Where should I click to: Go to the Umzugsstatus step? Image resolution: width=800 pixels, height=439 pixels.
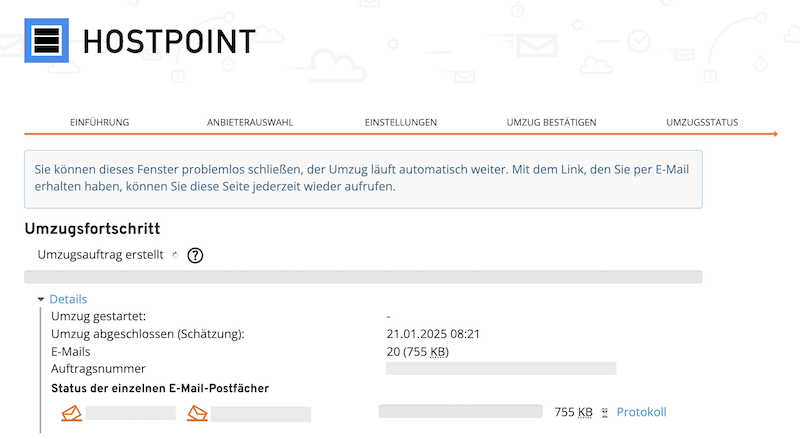coord(702,123)
